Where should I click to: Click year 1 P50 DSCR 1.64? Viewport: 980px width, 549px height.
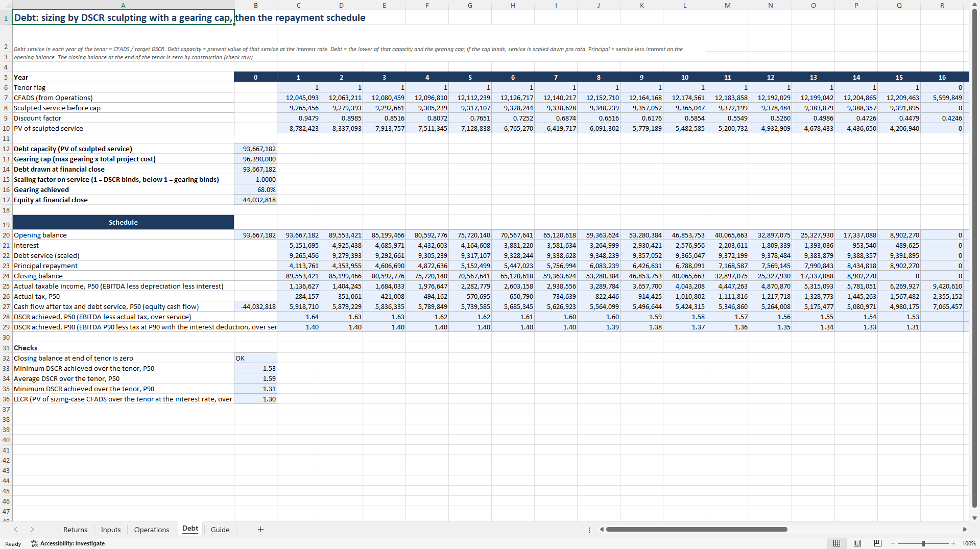(298, 317)
